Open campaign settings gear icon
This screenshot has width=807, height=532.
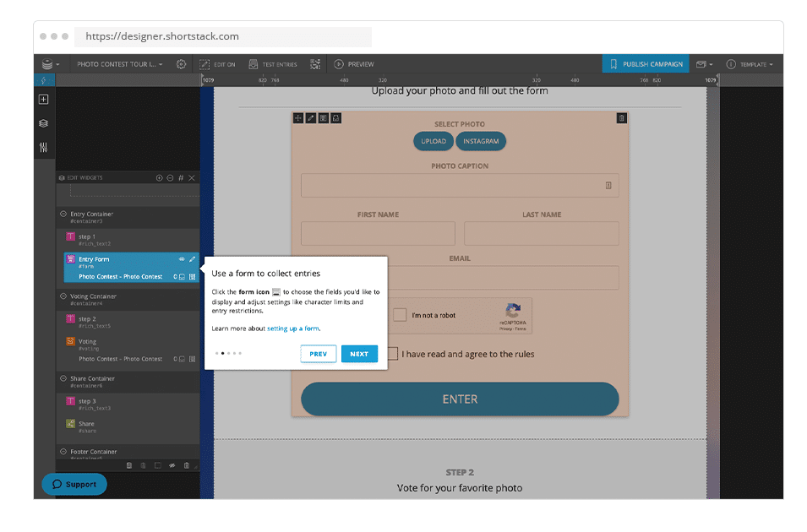pos(181,64)
